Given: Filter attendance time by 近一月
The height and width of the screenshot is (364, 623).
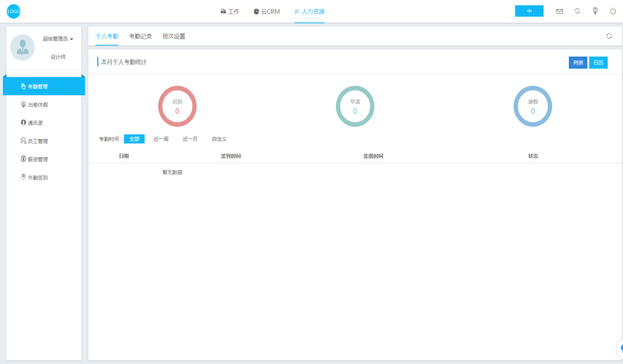Looking at the screenshot, I should point(190,139).
